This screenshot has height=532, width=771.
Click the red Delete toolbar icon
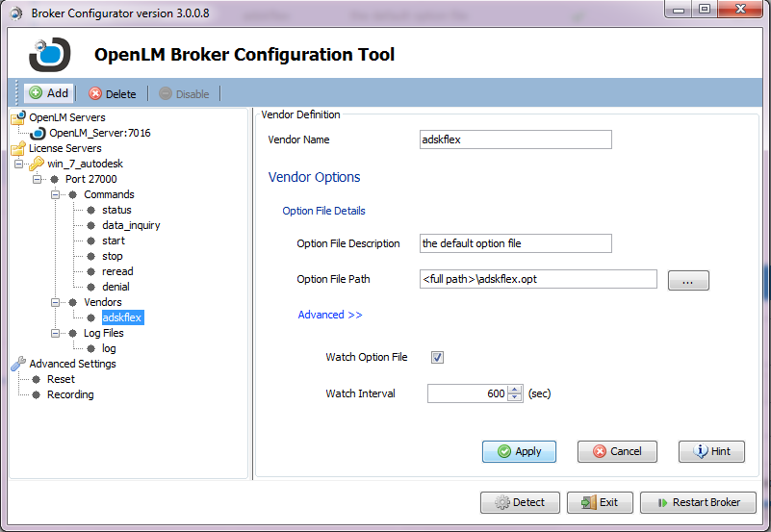[95, 93]
